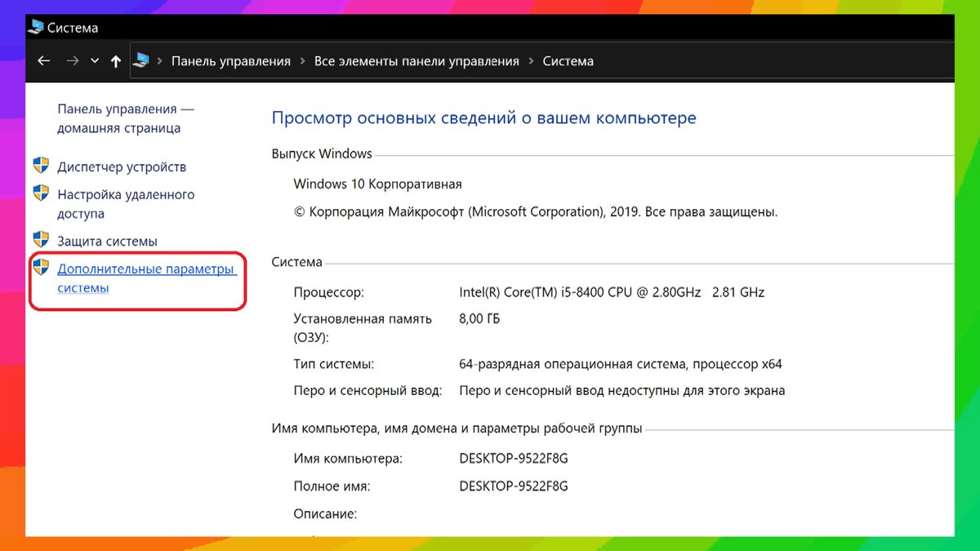This screenshot has width=980, height=551.
Task: Click the Microsoft Corporation 2019 copyright line
Action: (536, 211)
